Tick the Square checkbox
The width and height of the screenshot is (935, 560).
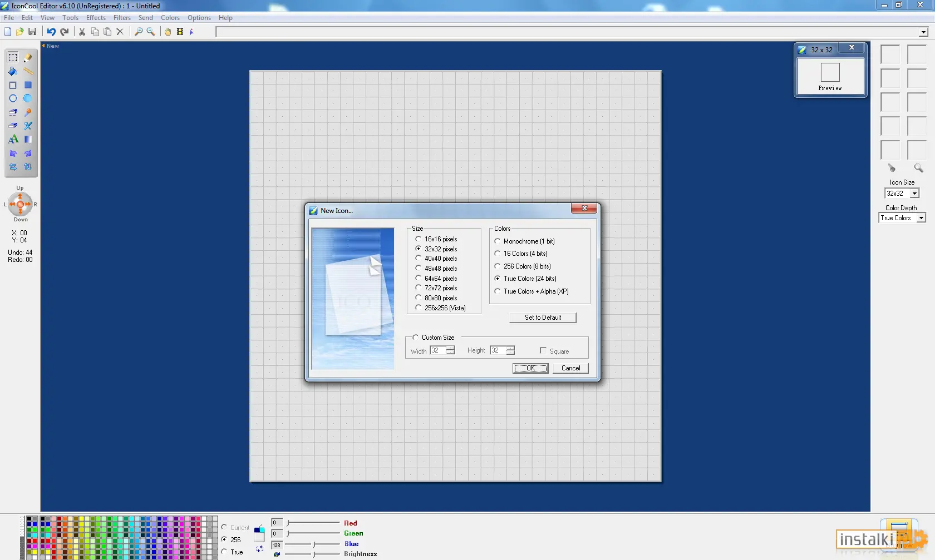tap(543, 351)
